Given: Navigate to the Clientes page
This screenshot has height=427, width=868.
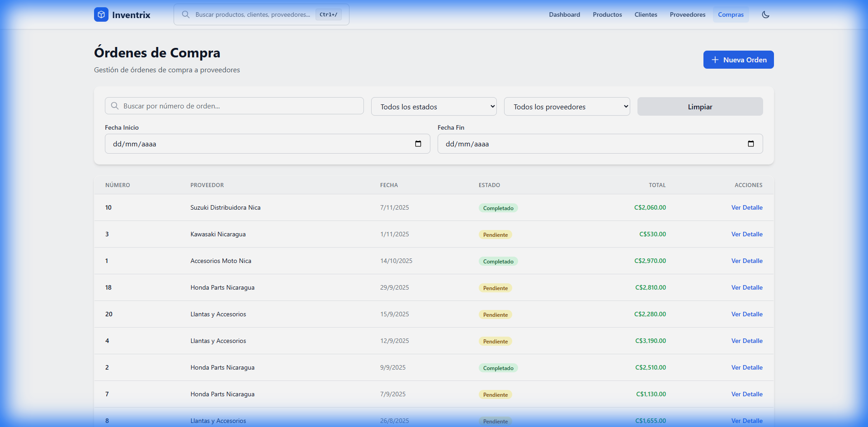Looking at the screenshot, I should point(646,14).
